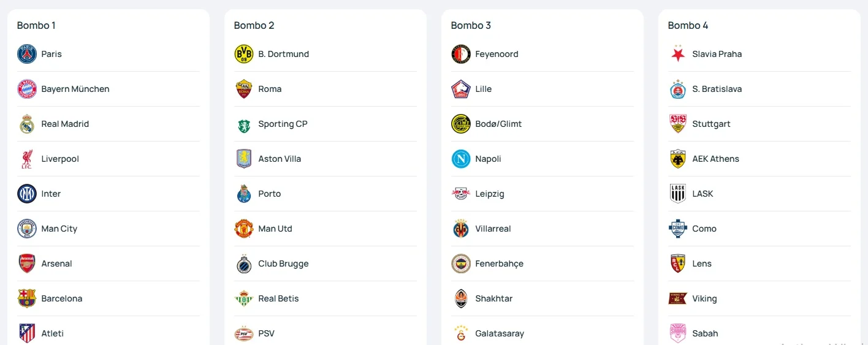Click the Como team name
Screen dimensions: 868x345
(x=704, y=229)
